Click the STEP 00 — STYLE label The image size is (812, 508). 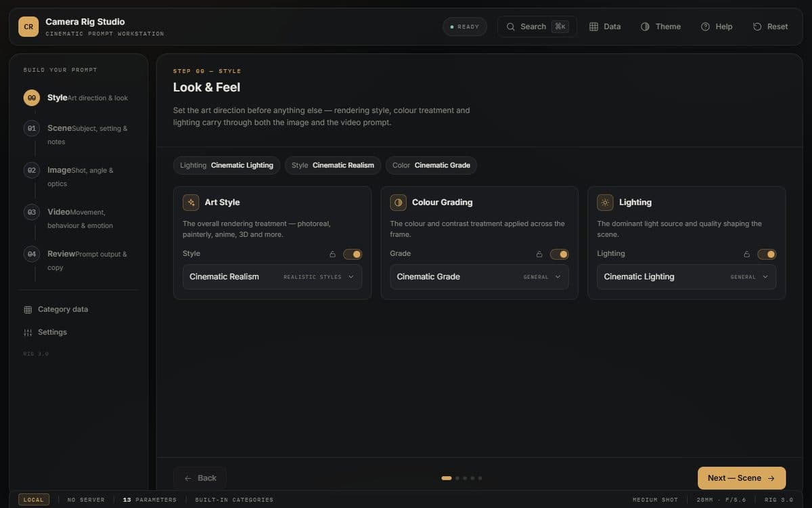[207, 71]
